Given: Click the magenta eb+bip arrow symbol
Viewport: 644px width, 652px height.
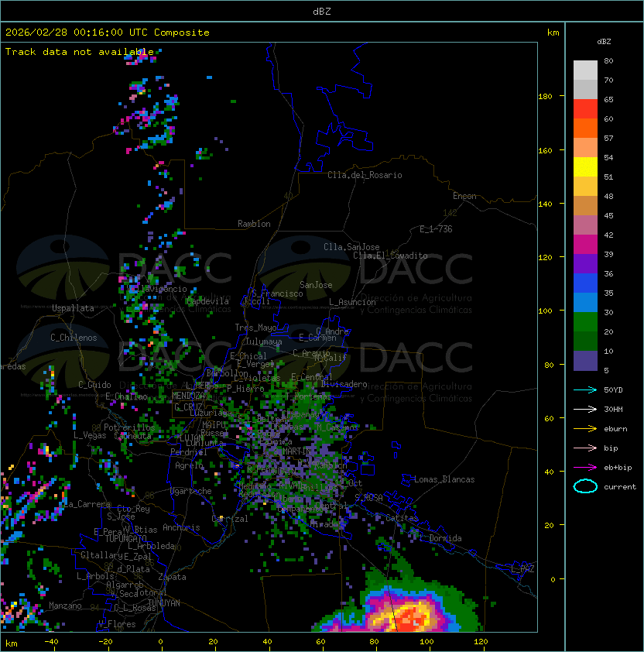Looking at the screenshot, I should (x=585, y=468).
